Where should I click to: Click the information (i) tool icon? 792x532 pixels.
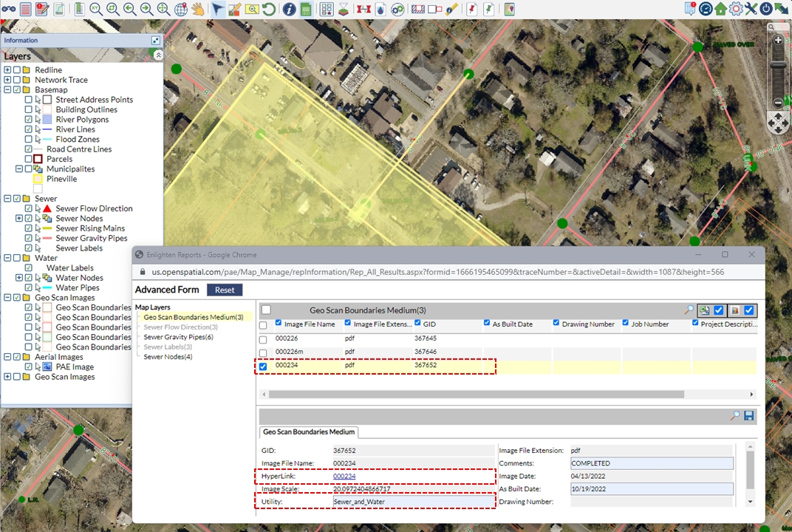tap(288, 10)
